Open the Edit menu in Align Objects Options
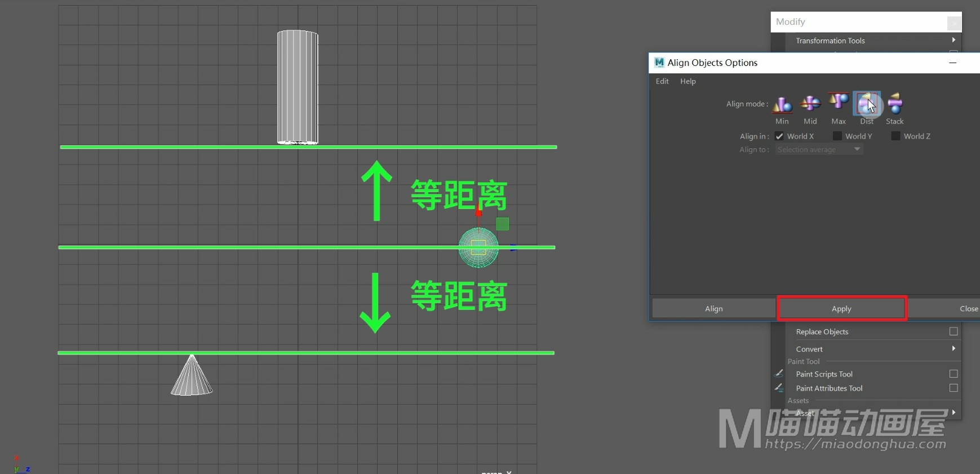 pos(662,81)
